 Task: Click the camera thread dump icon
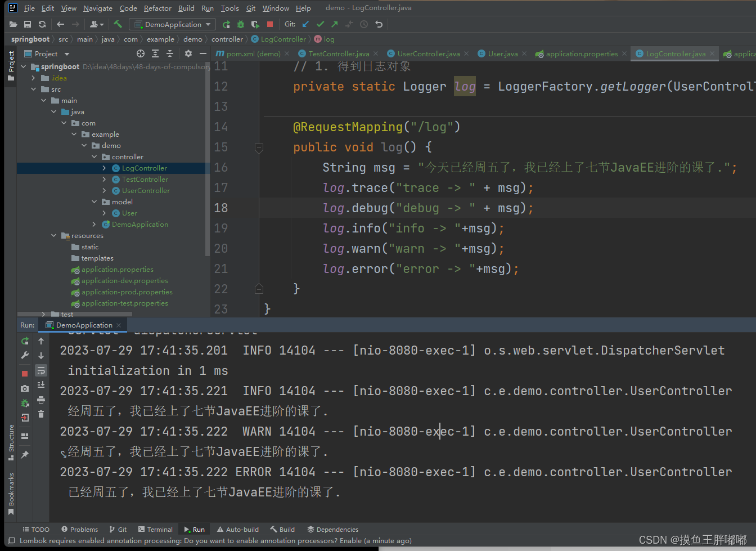[25, 388]
